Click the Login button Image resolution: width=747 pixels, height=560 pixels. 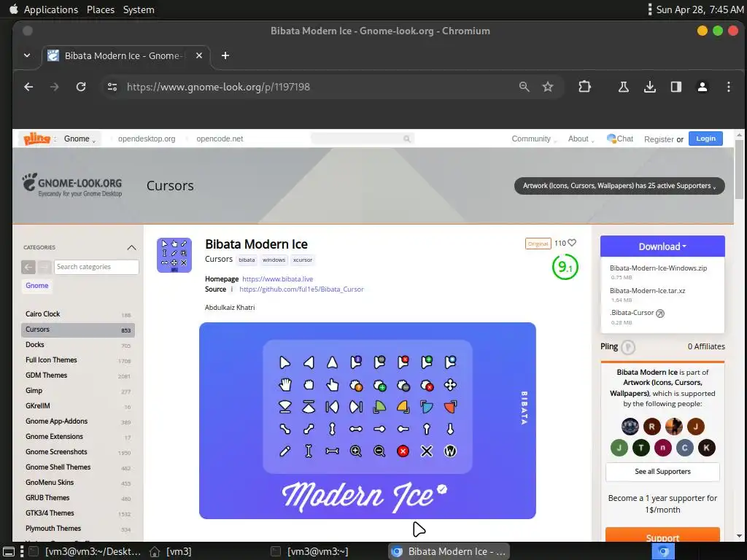click(705, 139)
